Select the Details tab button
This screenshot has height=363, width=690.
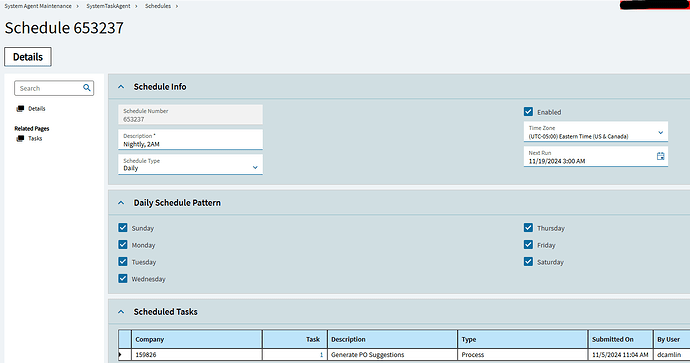click(x=28, y=57)
